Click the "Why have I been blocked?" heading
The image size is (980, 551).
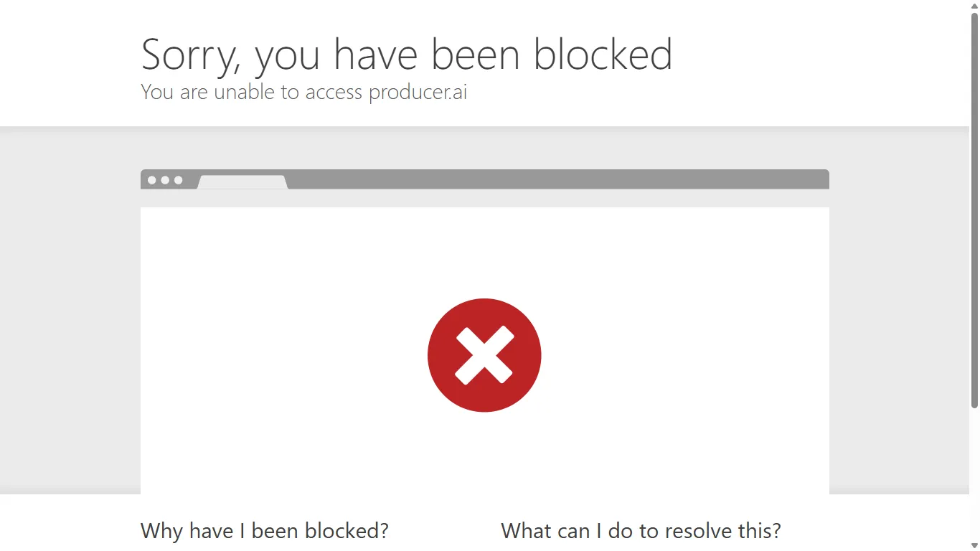265,531
